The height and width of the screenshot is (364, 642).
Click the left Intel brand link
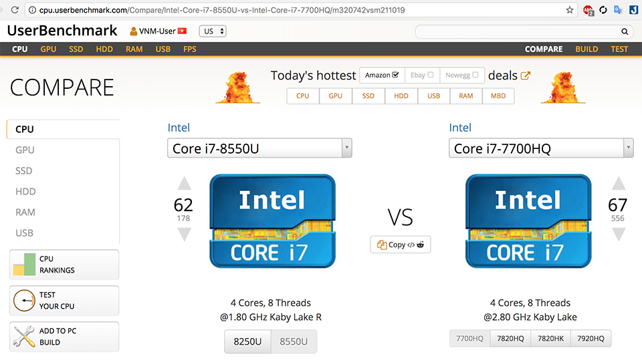click(x=179, y=128)
